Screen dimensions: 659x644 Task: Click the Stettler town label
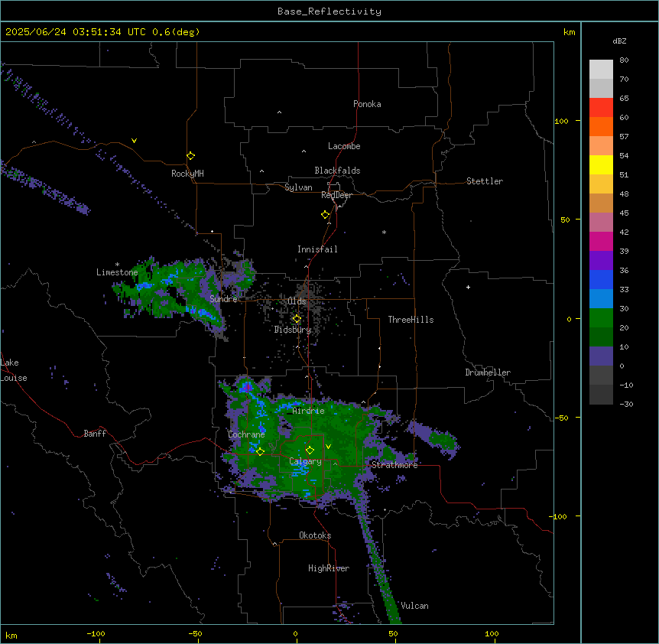pos(484,181)
